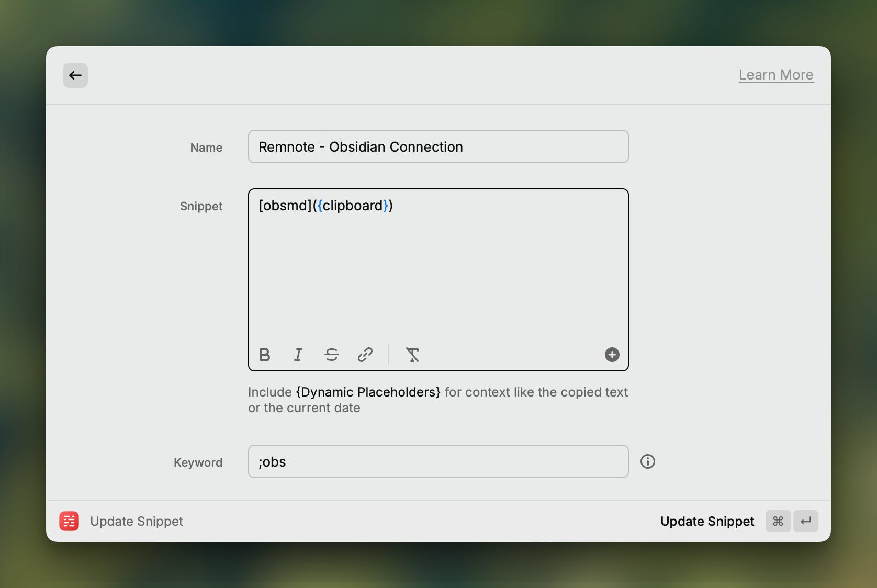Click the Command key shortcut badge
The width and height of the screenshot is (877, 588).
point(778,521)
